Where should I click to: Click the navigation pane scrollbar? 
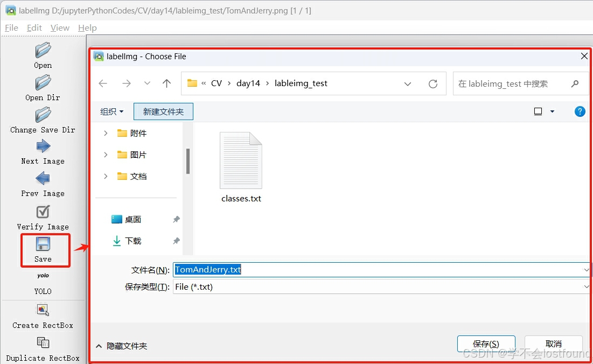coord(188,161)
